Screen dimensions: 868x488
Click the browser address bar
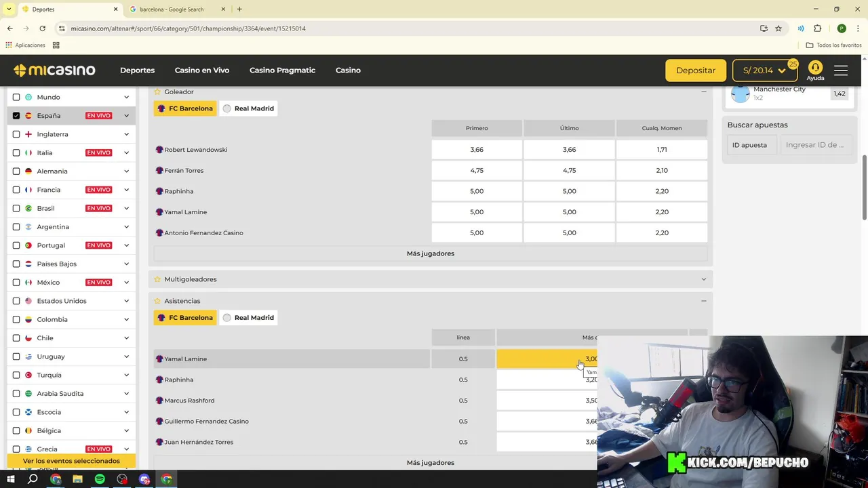[407, 28]
